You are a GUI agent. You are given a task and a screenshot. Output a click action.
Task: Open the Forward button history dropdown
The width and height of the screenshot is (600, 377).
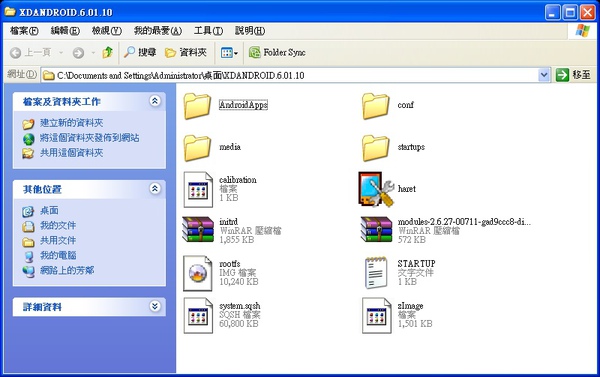click(x=93, y=52)
